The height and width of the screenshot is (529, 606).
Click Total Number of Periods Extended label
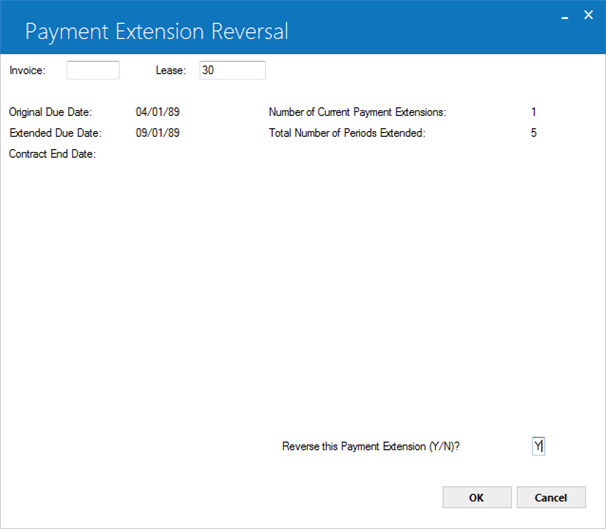pyautogui.click(x=347, y=133)
